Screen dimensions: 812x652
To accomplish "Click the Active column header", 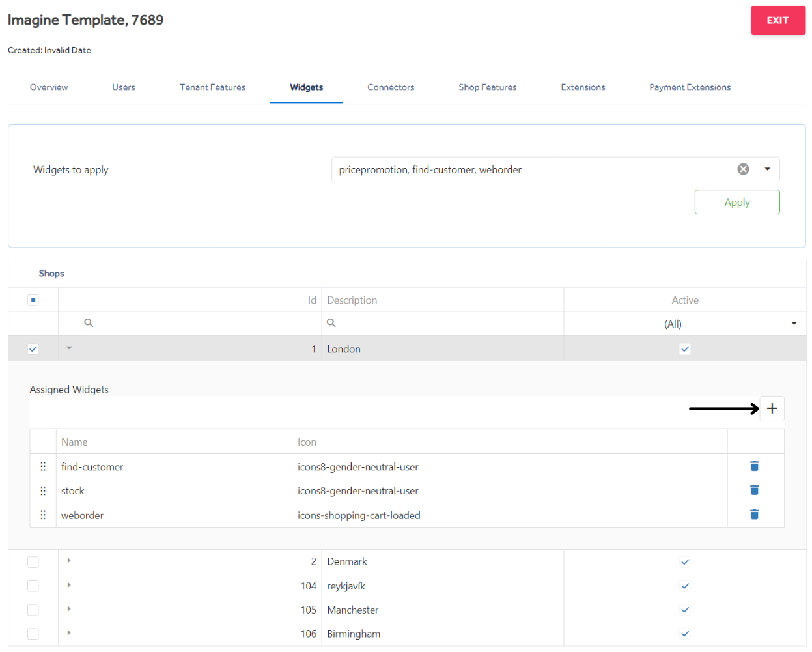I will coord(685,300).
